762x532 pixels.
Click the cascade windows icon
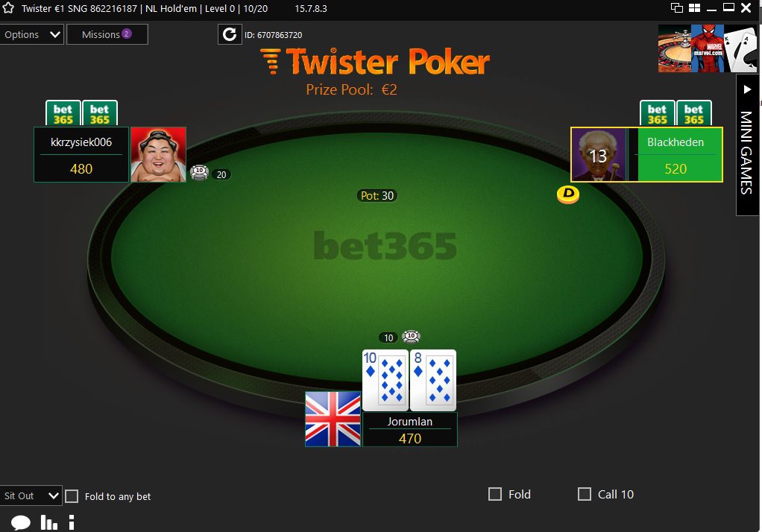(x=676, y=7)
